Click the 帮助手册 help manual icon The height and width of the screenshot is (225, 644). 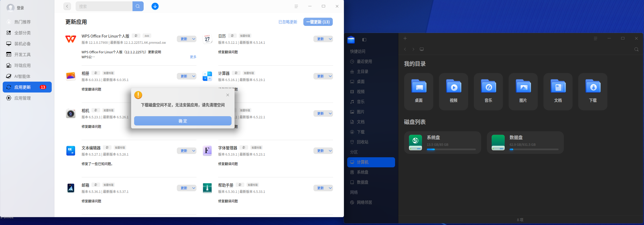207,188
